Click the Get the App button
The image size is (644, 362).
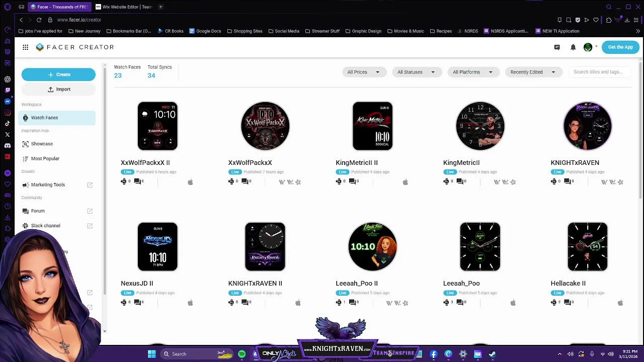click(620, 47)
